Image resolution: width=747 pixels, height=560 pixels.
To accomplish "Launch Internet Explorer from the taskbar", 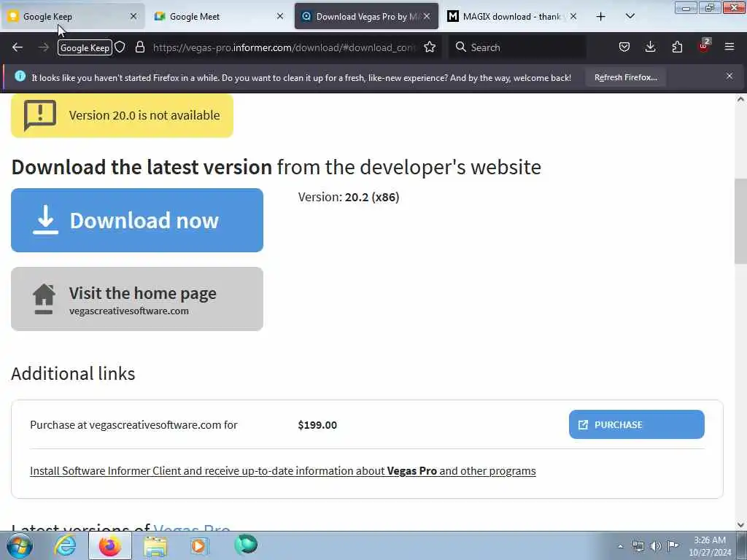I will coord(65,545).
